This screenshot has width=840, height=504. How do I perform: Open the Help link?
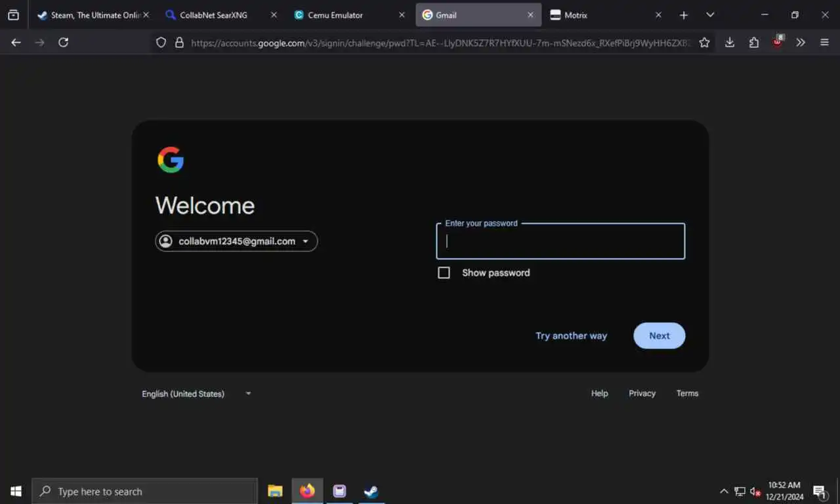pyautogui.click(x=600, y=394)
